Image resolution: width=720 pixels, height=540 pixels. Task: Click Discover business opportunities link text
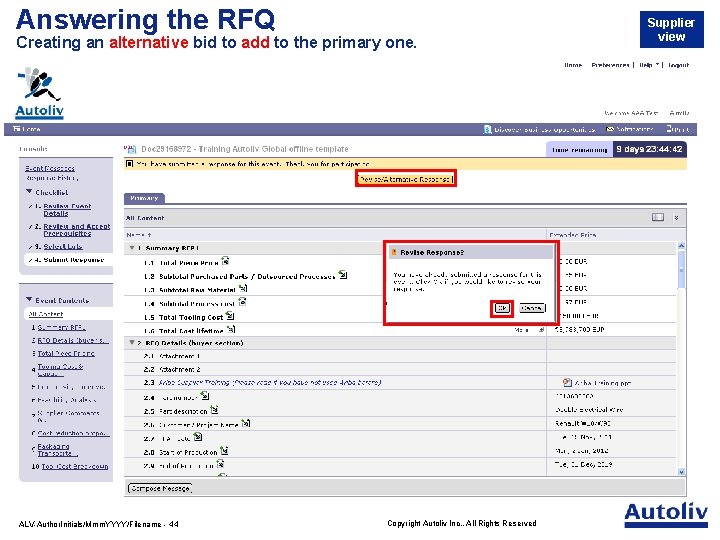pyautogui.click(x=544, y=129)
